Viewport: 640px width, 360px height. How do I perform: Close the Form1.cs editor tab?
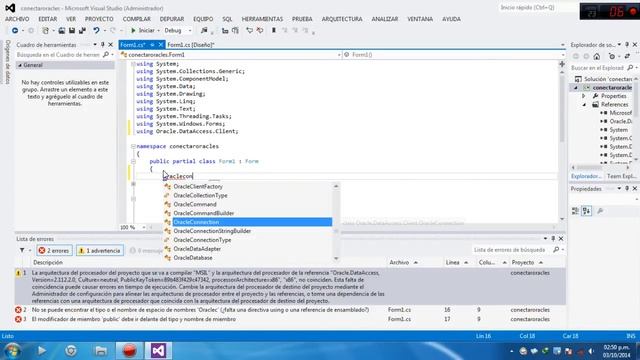[161, 45]
